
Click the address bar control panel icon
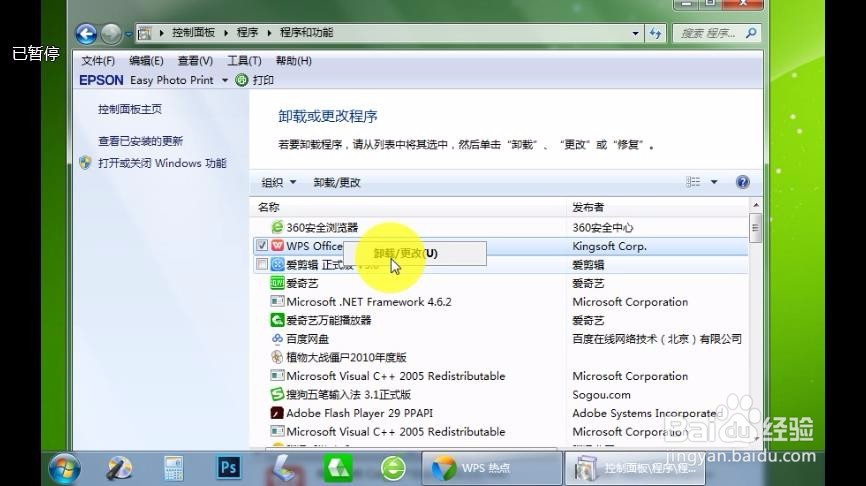coord(145,33)
